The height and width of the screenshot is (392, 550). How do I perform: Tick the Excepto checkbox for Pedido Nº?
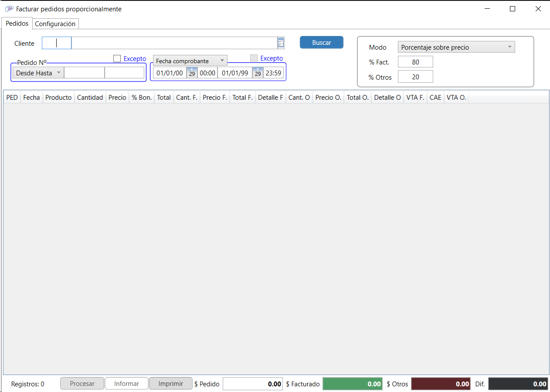tap(117, 58)
